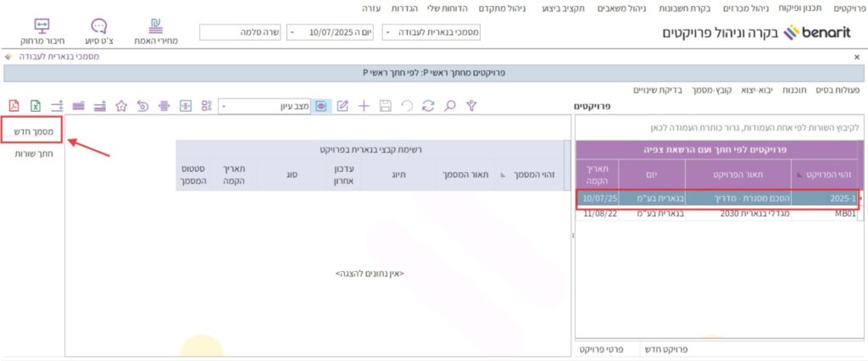Open מחירי האמת prices tool
The width and height of the screenshot is (868, 361).
click(154, 31)
